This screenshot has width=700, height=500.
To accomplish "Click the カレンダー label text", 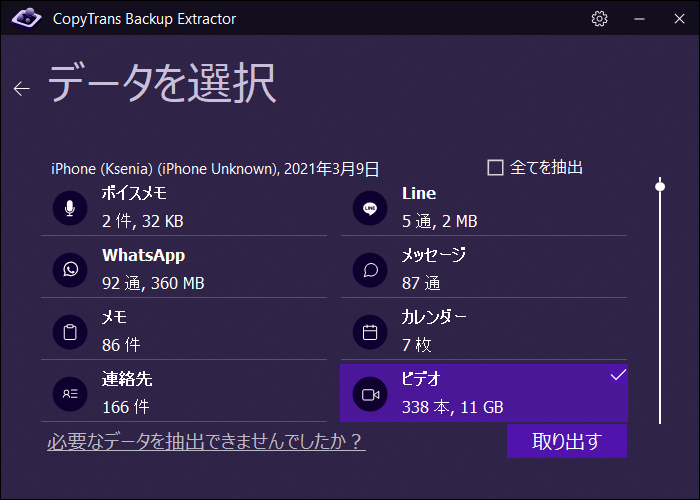I will tap(434, 317).
